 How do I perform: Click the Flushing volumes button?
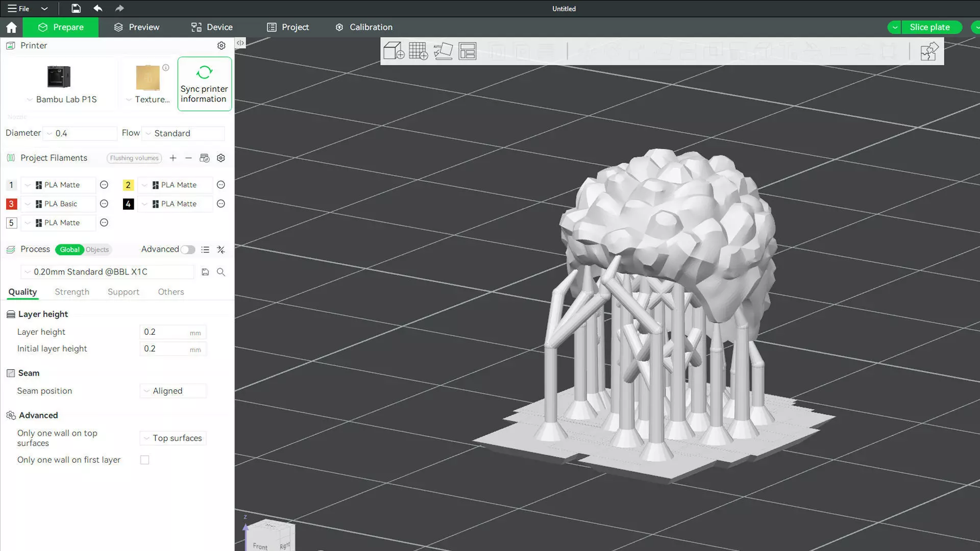134,158
